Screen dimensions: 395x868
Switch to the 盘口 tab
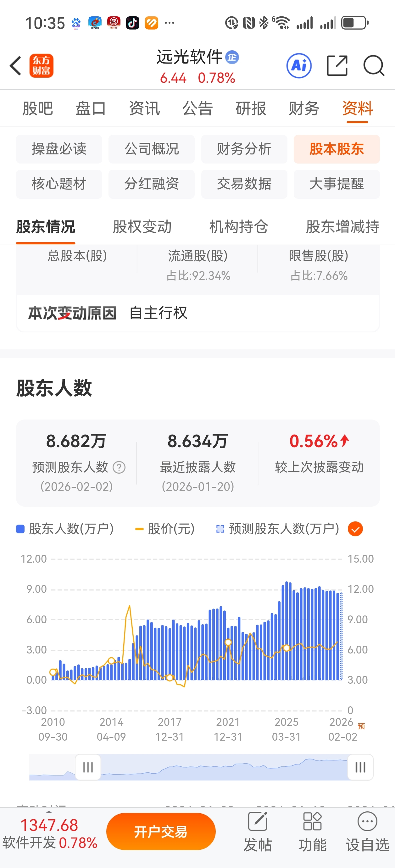coord(91,108)
